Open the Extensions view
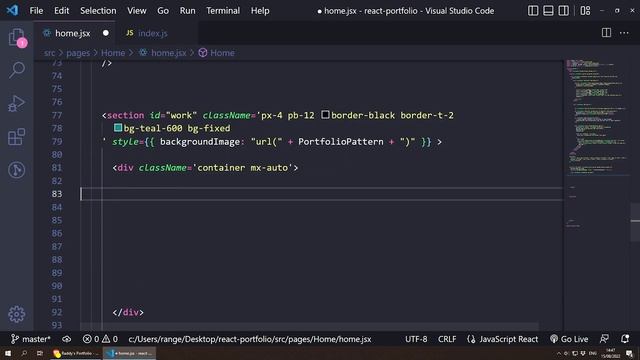Image resolution: width=640 pixels, height=360 pixels. pos(16,137)
